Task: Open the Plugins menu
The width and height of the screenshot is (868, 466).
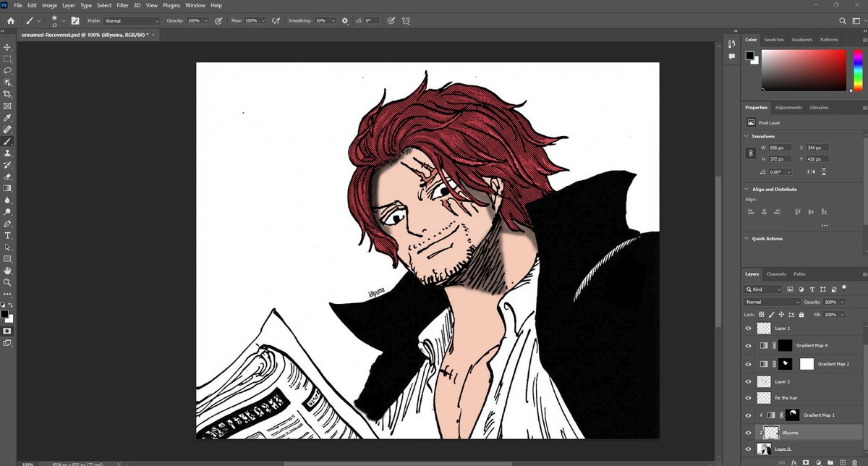Action: [x=171, y=5]
